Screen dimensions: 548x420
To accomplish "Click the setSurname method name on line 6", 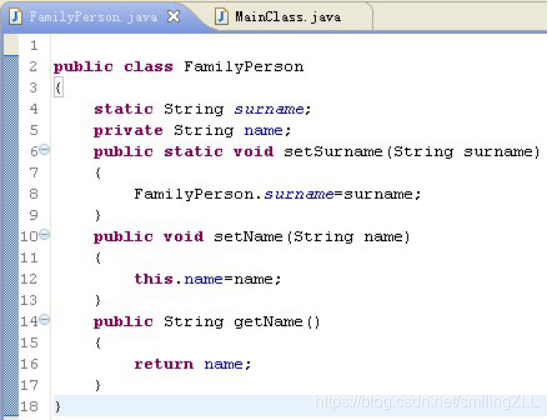I will tap(333, 152).
